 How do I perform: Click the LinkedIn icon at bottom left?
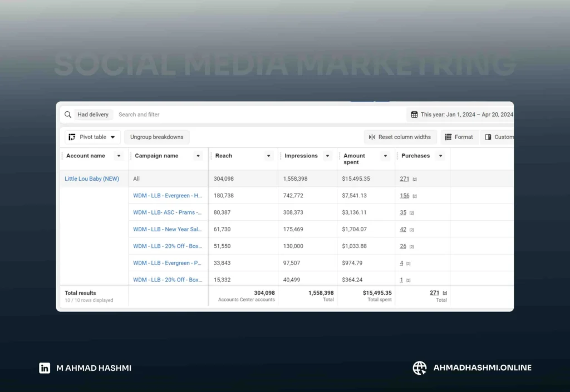[45, 368]
